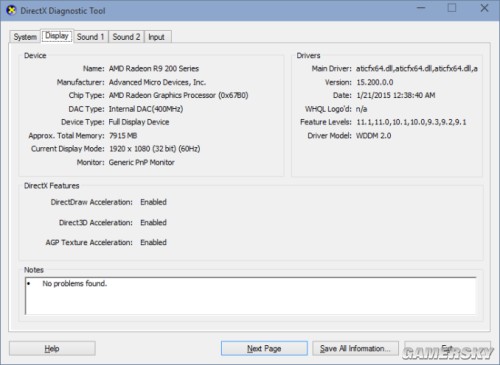Click chip type 'AMD Radeon Graphics Processor (0x67B0)'
Viewport: 500px width, 365px height.
[179, 95]
